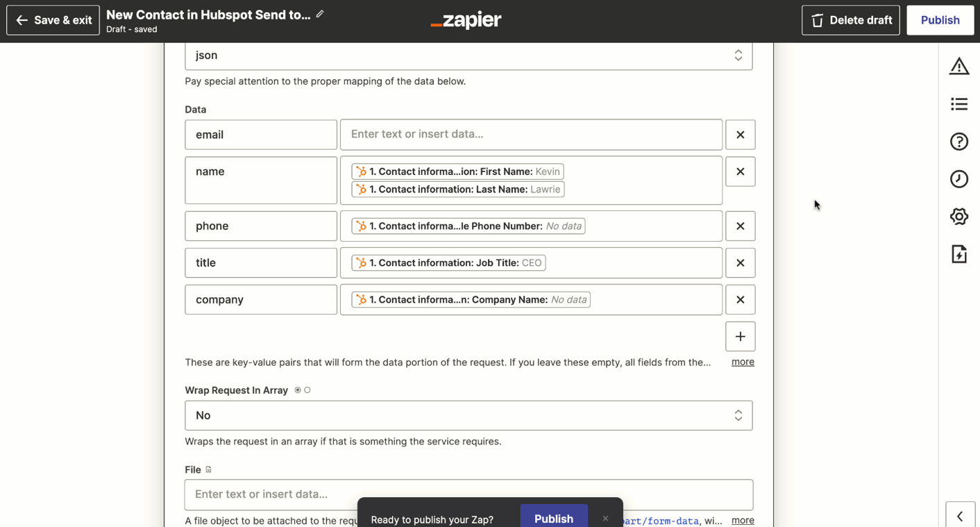The height and width of the screenshot is (527, 980).
Task: Select the Company Name data pill
Action: click(471, 300)
